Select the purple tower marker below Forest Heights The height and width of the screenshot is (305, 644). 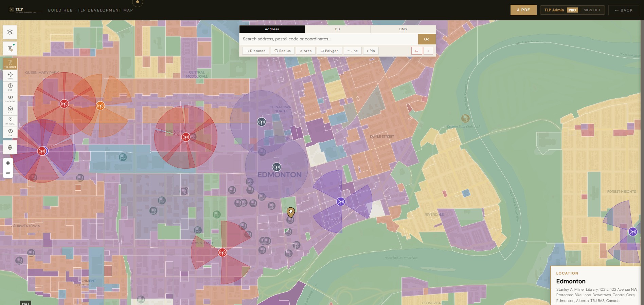632,232
